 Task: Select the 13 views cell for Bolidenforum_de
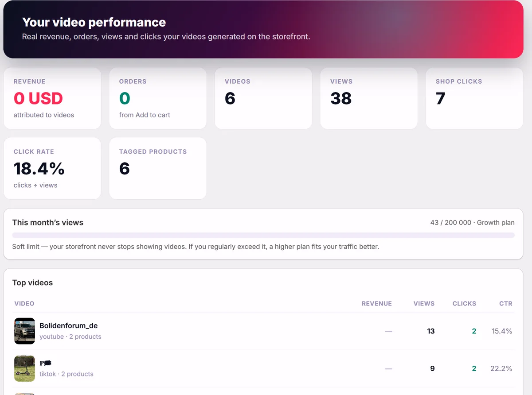tap(431, 331)
